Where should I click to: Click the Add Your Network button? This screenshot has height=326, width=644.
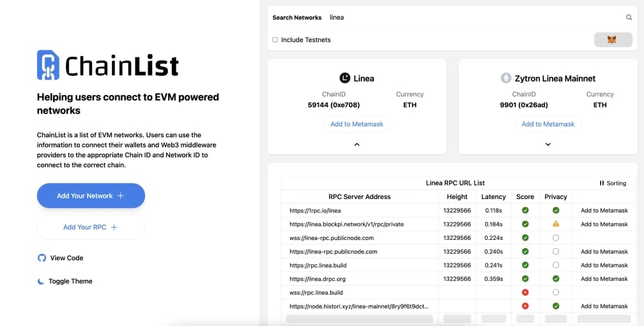(91, 196)
